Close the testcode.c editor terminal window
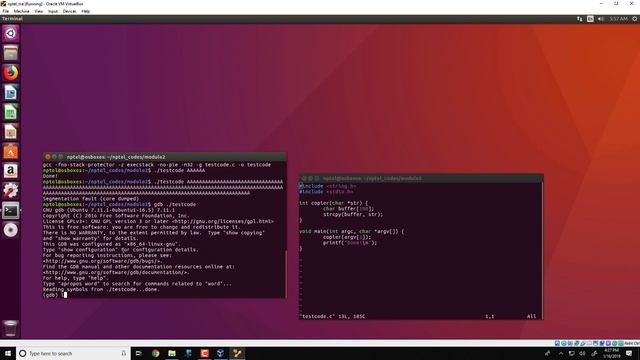The width and height of the screenshot is (640, 360). tap(304, 178)
